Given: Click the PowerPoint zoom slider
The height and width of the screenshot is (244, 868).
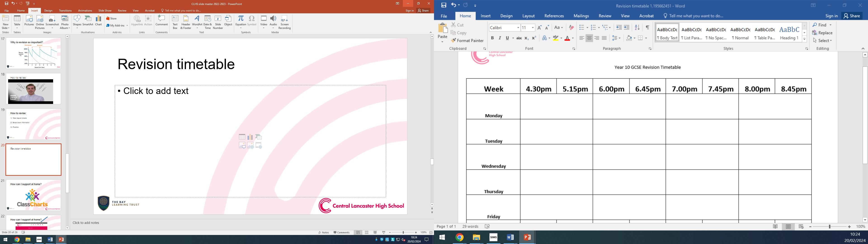Looking at the screenshot, I should click(x=403, y=232).
